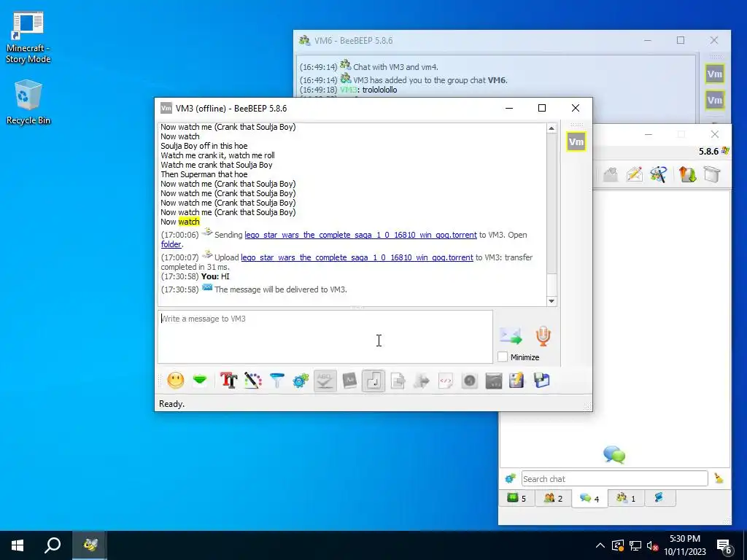Click 'Ready.' in the status bar
Screen dimensions: 747x560
(x=171, y=404)
